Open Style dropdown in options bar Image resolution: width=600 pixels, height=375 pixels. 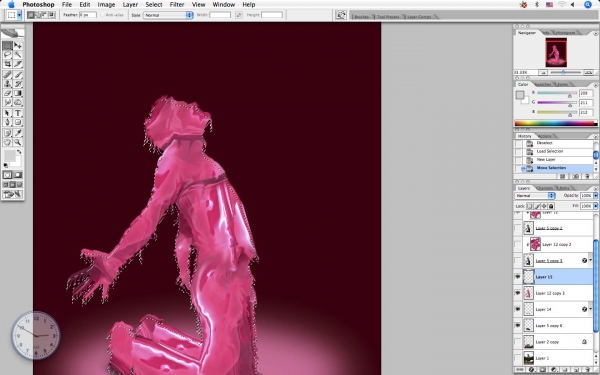point(168,15)
